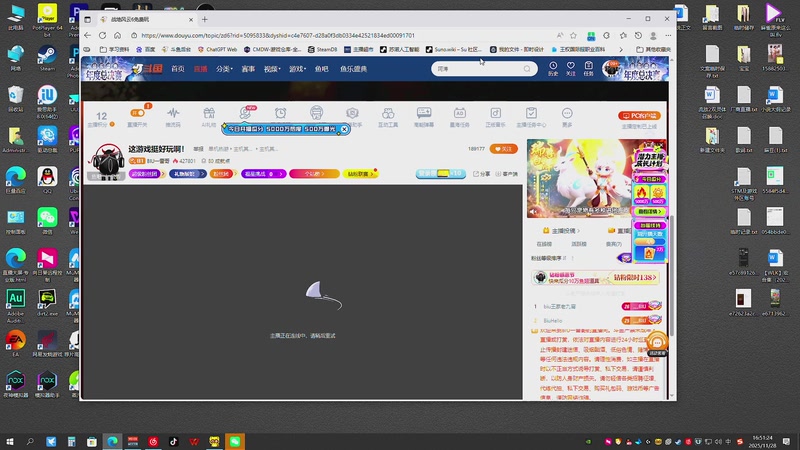Viewport: 800px width, 450px height.
Task: Go to 首页 in Douyu navigation
Action: tap(178, 69)
